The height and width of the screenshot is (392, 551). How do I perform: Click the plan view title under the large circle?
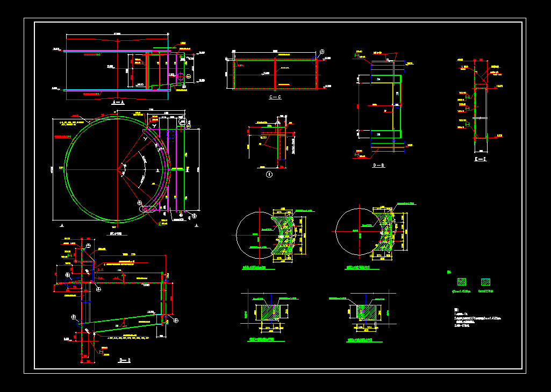(116, 233)
